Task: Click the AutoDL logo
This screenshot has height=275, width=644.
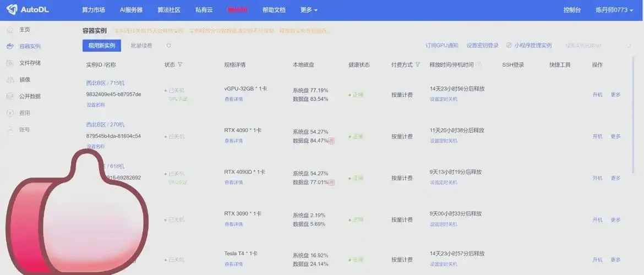Action: (28, 9)
